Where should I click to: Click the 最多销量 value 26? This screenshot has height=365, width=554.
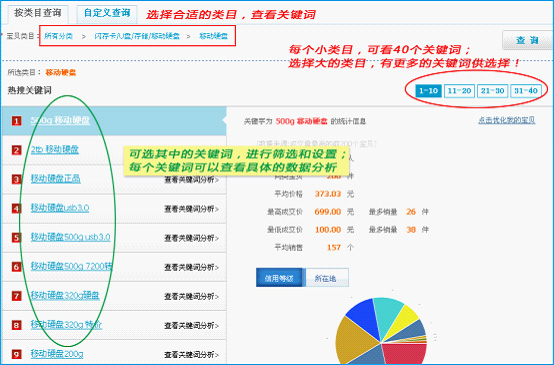411,212
